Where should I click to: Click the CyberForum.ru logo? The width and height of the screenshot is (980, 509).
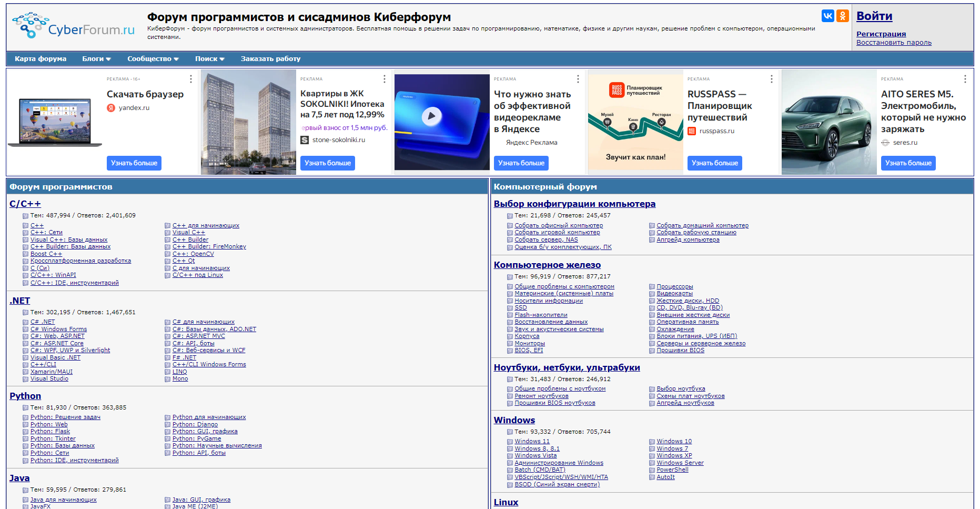tap(73, 26)
